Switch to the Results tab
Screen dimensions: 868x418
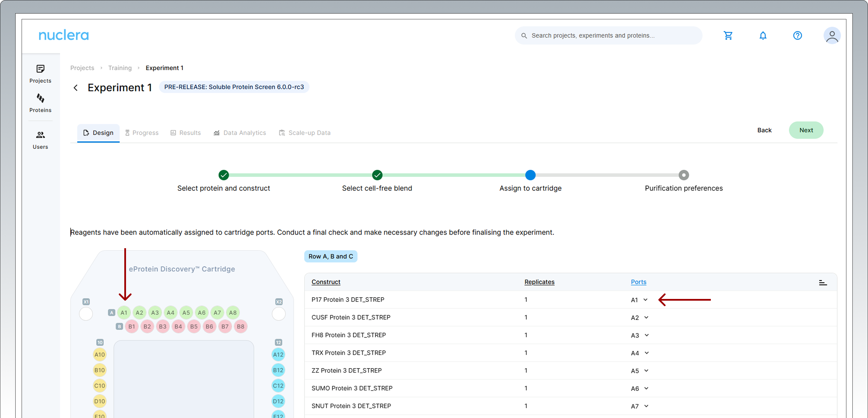coord(186,133)
